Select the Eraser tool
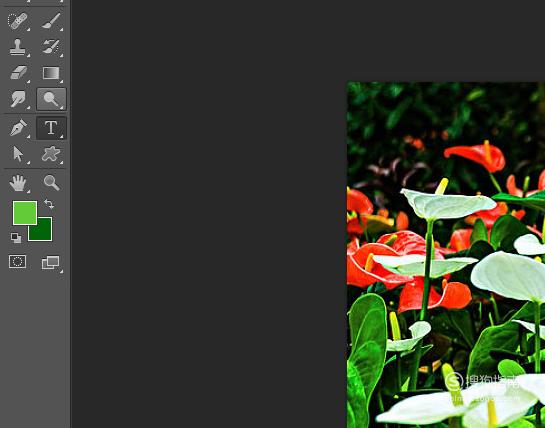This screenshot has height=428, width=545. click(18, 73)
